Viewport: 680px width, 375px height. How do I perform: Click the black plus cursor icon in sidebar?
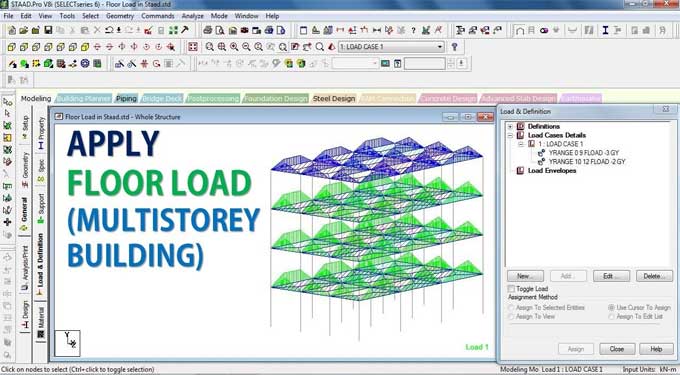[x=7, y=222]
